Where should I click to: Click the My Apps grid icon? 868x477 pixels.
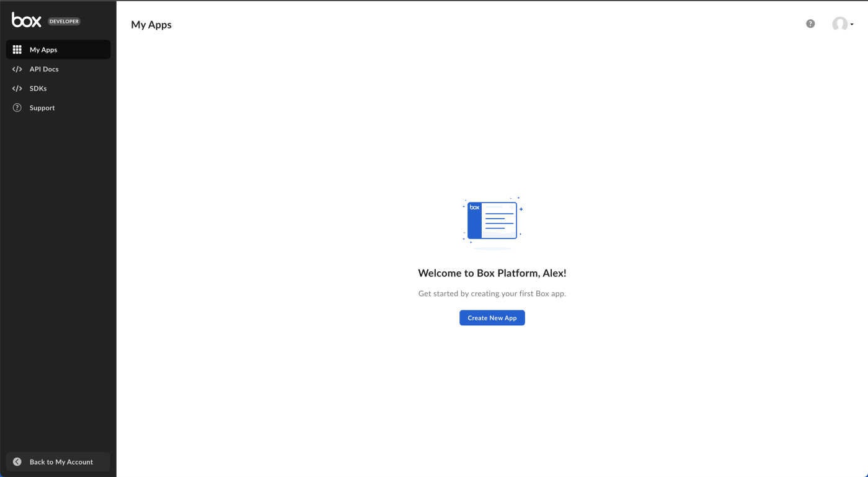[17, 50]
